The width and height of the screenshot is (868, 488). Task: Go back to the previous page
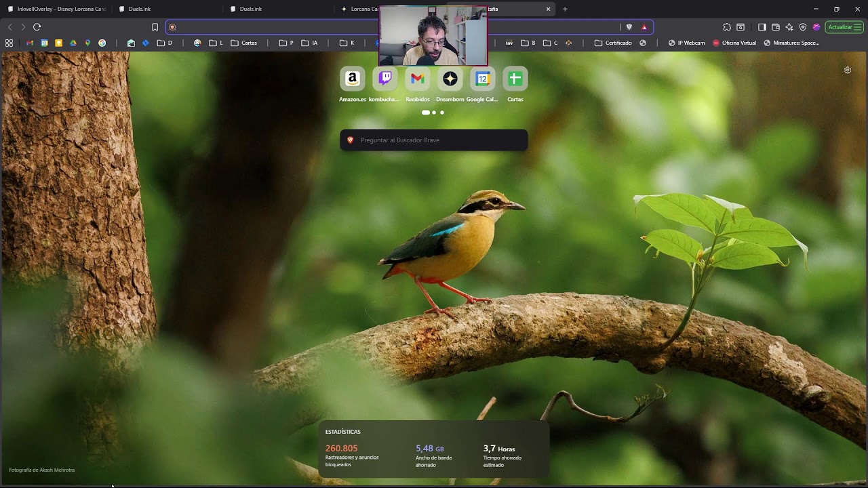pyautogui.click(x=9, y=27)
